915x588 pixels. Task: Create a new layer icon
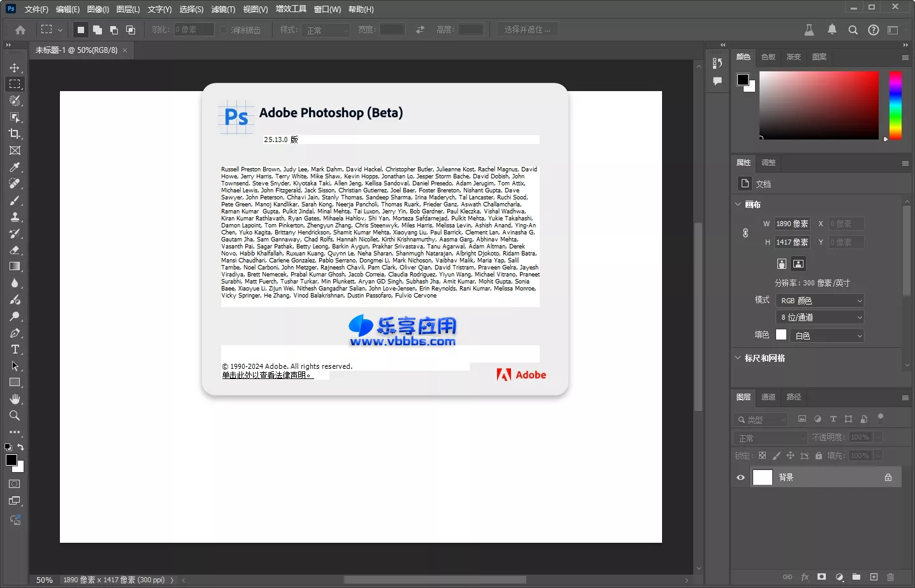(x=874, y=577)
